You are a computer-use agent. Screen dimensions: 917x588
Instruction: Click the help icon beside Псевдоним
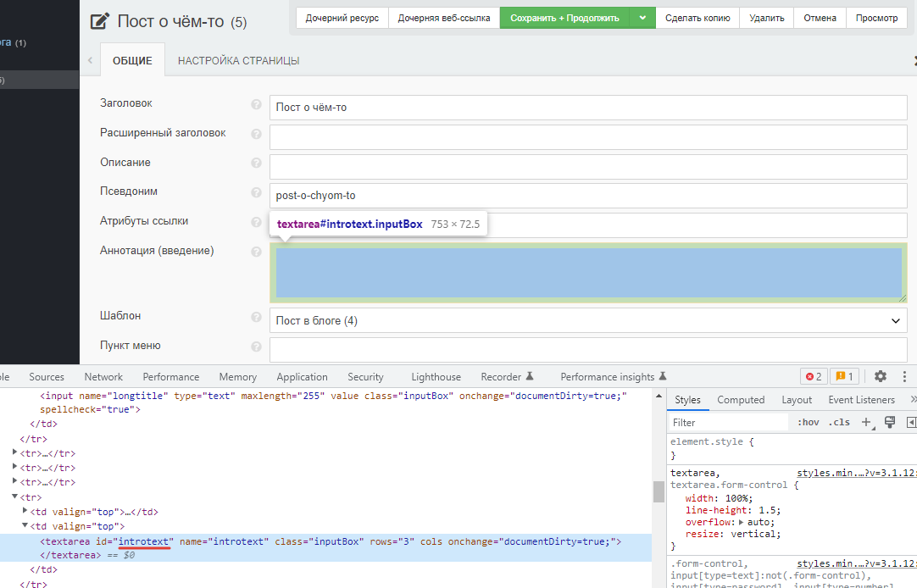[x=256, y=192]
